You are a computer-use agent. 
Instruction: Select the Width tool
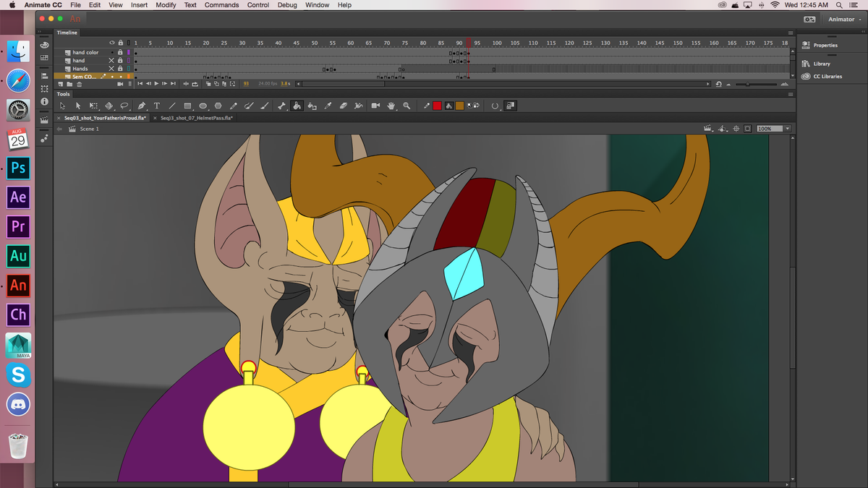click(x=358, y=106)
